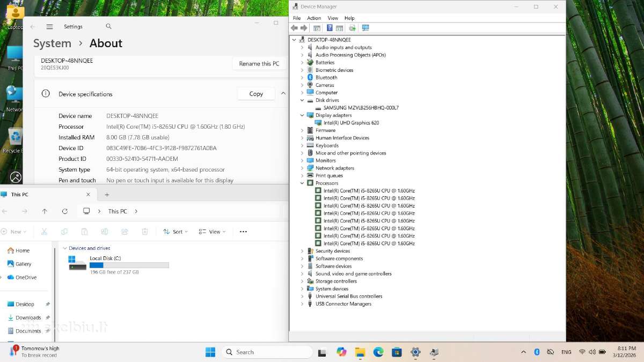The width and height of the screenshot is (644, 362).
Task: Click ENG language indicator
Action: (x=566, y=352)
